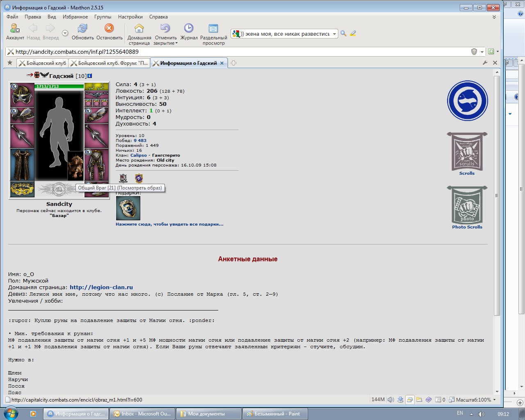The image size is (525, 420).
Task: Open the Избранное menu
Action: click(75, 17)
